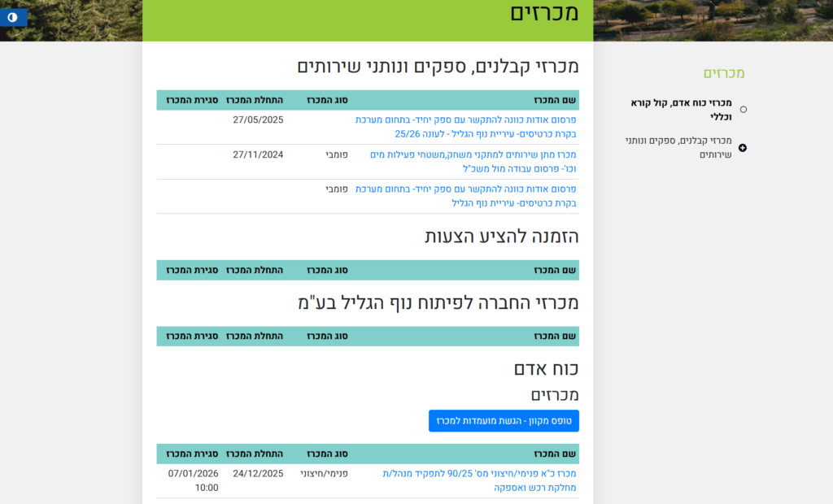
Task: Click the plus icon beside מכרזי קבלנים
Action: point(743,148)
